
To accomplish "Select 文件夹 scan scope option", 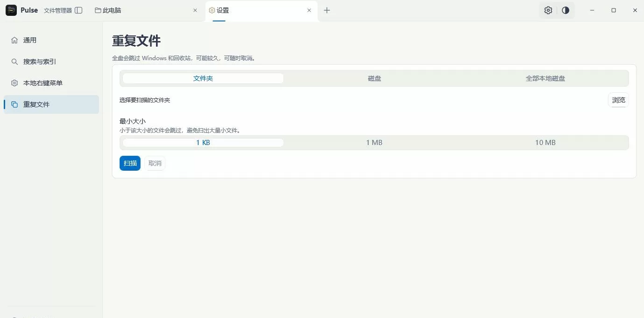I will click(203, 78).
